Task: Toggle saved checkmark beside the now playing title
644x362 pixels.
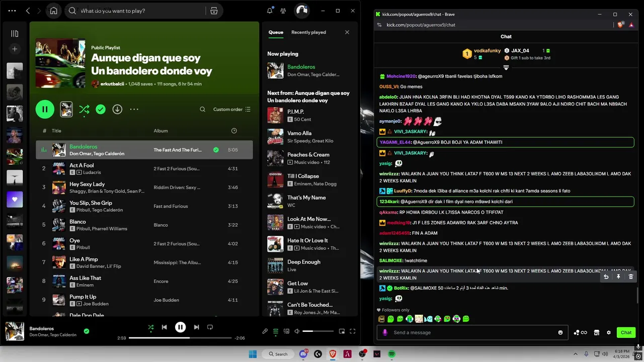Action: [x=87, y=331]
